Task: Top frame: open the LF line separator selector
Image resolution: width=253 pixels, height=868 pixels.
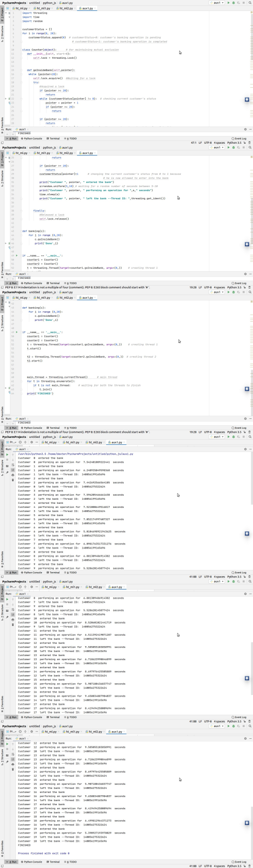Action: [201, 143]
